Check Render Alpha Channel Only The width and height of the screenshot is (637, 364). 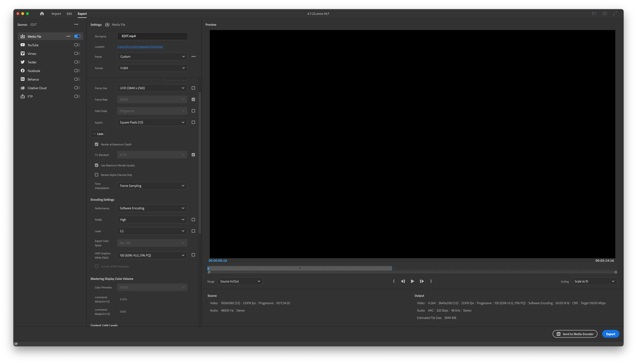(97, 175)
